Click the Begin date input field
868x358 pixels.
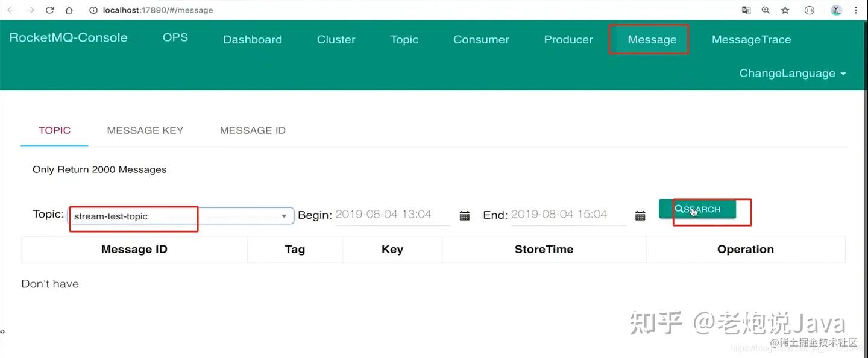[x=392, y=215]
